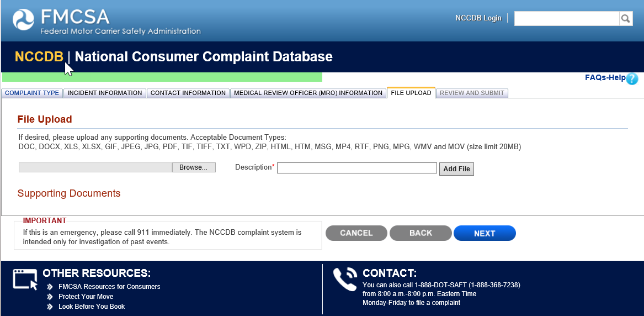Open the FAQs-Help question mark icon
644x316 pixels.
pos(632,78)
